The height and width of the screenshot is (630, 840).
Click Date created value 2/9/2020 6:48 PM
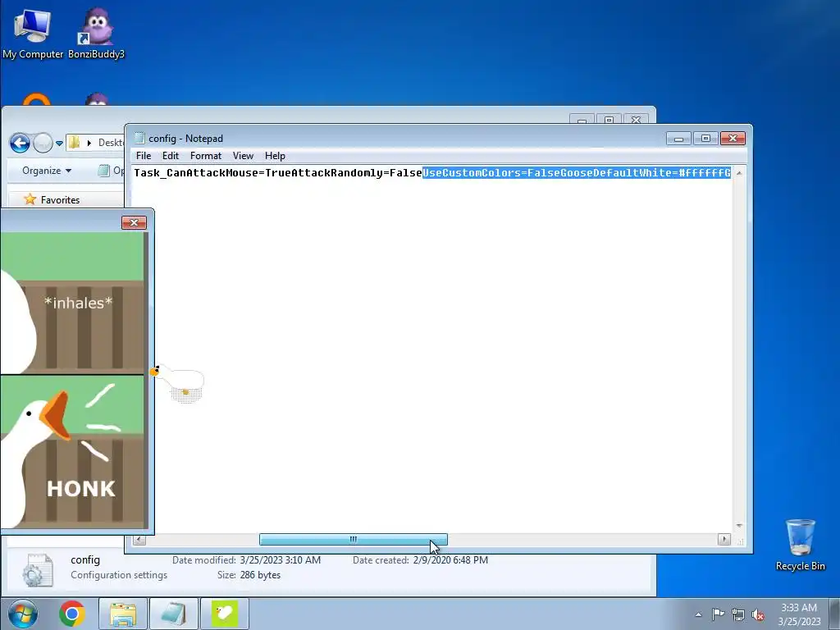click(x=450, y=559)
